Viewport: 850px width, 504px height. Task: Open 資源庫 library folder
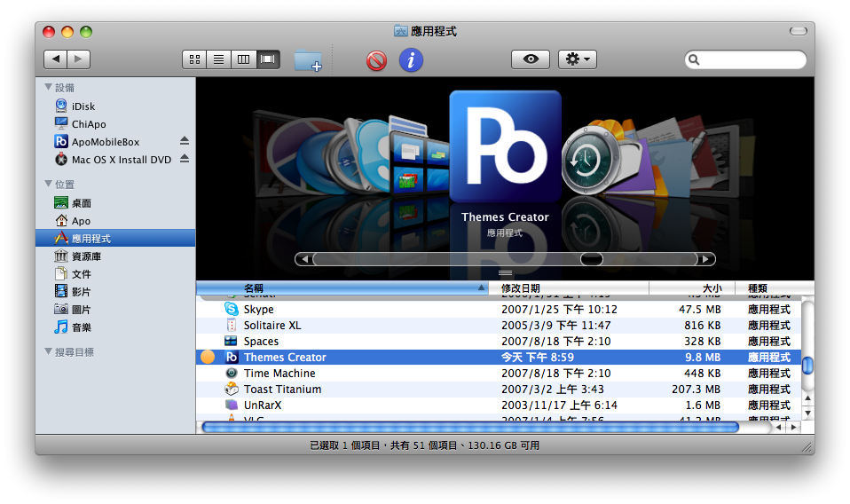pos(115,256)
